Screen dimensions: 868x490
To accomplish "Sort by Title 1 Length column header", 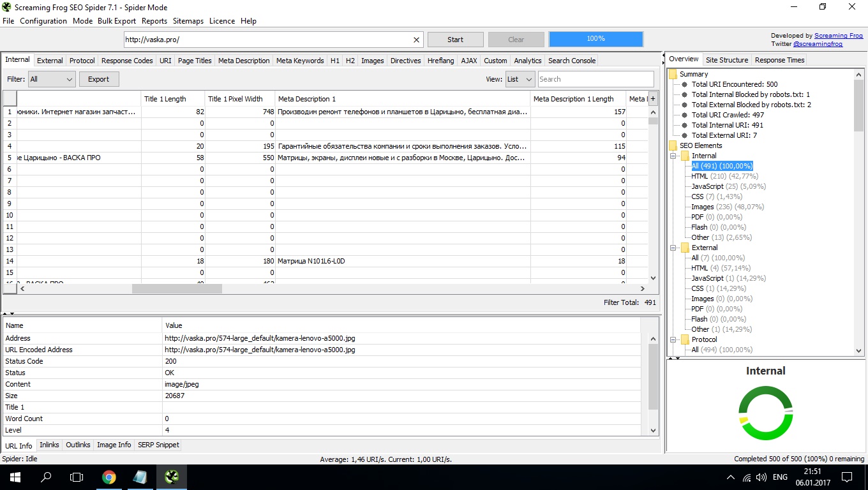I will coord(173,99).
